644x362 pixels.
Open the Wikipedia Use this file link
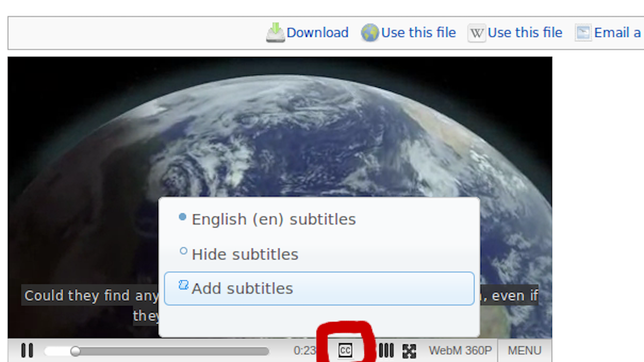pyautogui.click(x=525, y=32)
